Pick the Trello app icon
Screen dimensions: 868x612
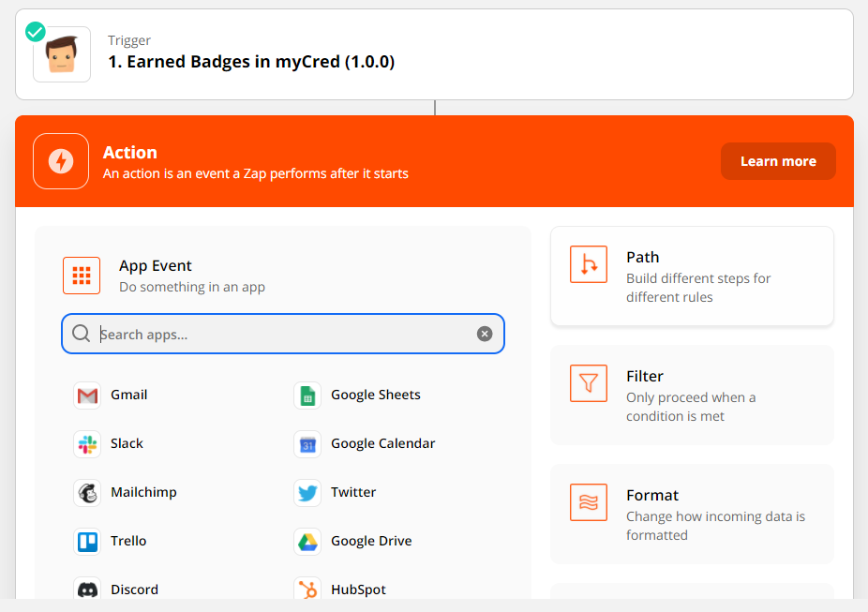pyautogui.click(x=87, y=542)
